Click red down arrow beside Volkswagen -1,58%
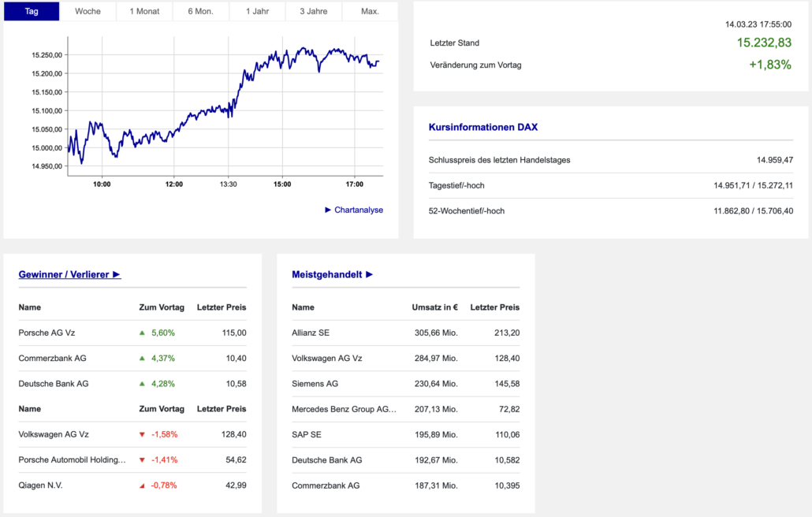This screenshot has width=812, height=517. point(142,434)
